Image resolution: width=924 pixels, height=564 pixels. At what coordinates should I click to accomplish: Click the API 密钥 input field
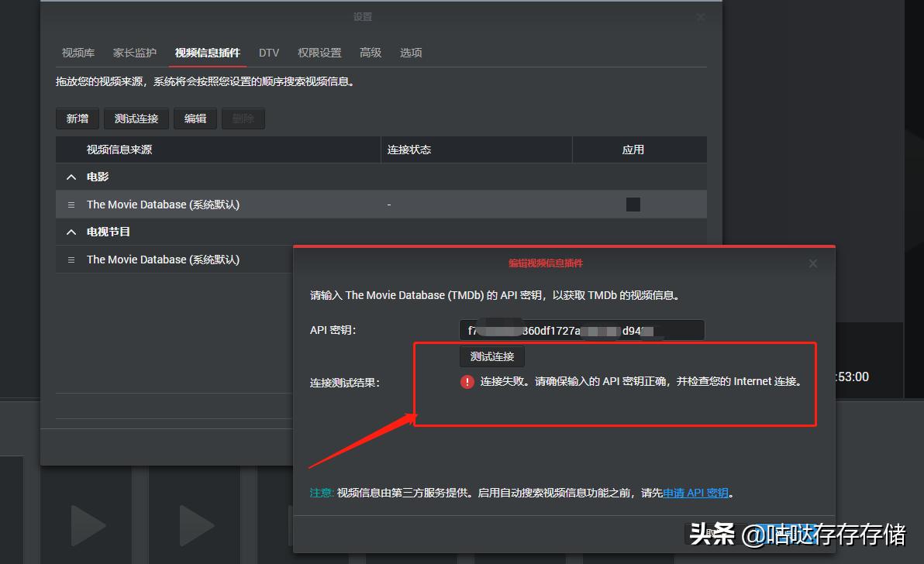pyautogui.click(x=581, y=329)
